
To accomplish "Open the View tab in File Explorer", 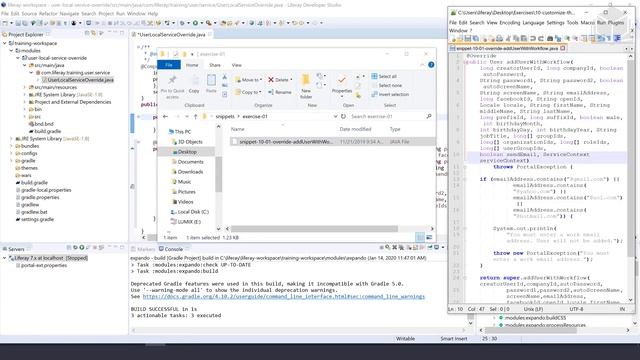I will click(236, 65).
